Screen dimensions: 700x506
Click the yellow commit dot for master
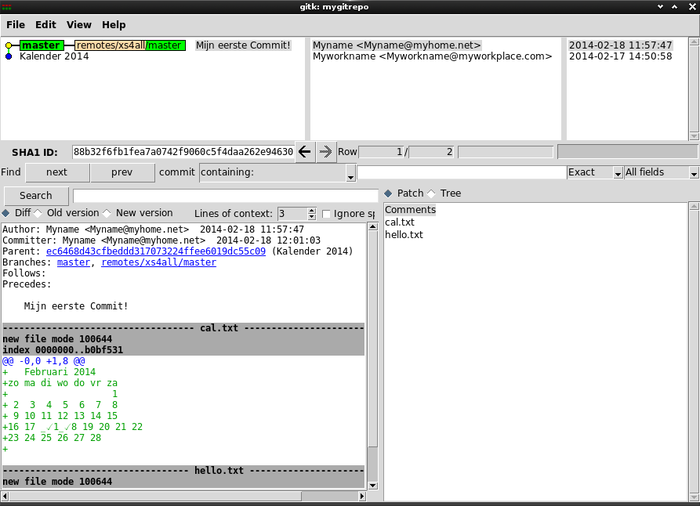click(9, 45)
